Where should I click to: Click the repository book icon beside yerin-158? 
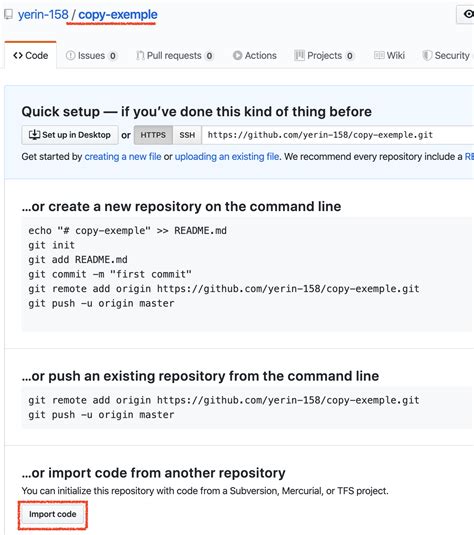pos(8,14)
